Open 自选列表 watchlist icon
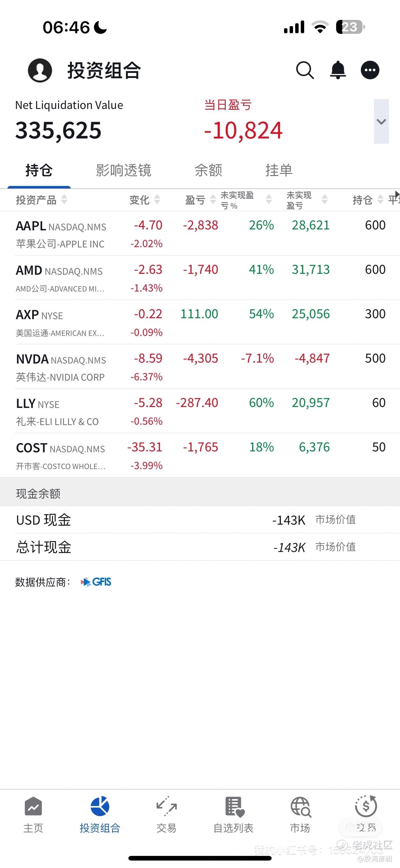This screenshot has height=868, width=400. [x=234, y=807]
